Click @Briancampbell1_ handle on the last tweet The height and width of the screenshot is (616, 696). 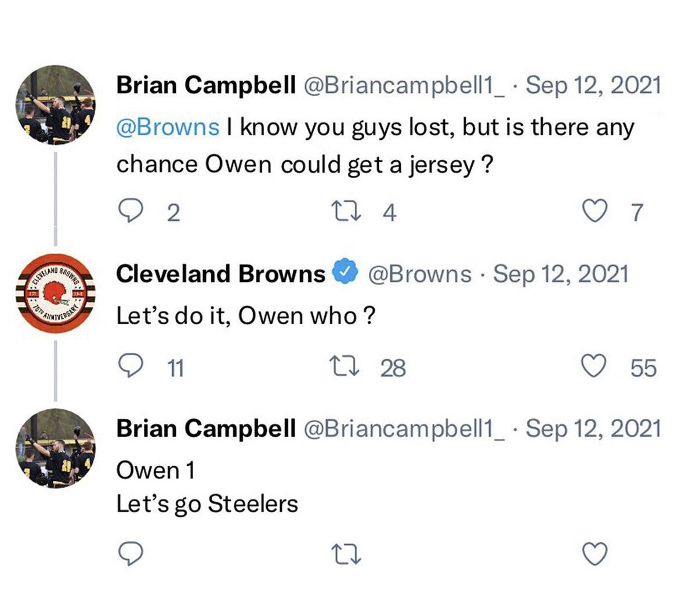click(x=404, y=428)
